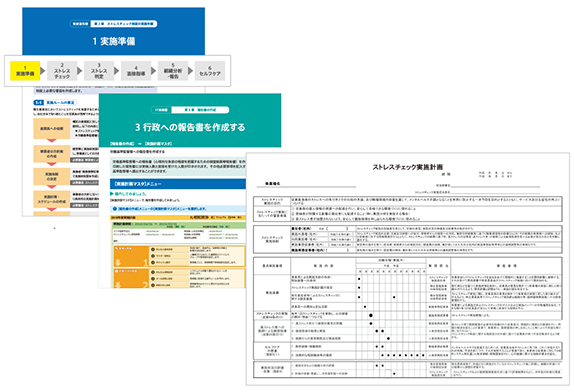Click the 3 行政への報告書を作成する title

pyautogui.click(x=190, y=127)
